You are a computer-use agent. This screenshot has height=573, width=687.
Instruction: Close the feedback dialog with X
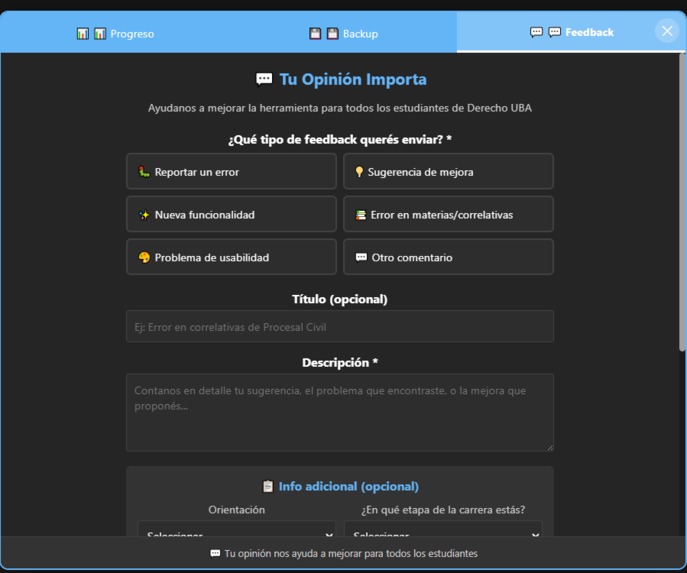(667, 31)
